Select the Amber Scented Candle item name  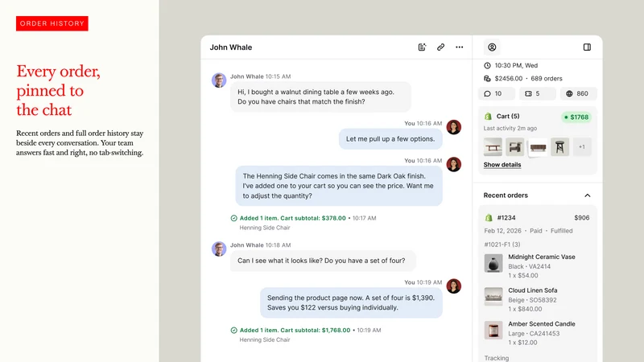click(x=542, y=324)
